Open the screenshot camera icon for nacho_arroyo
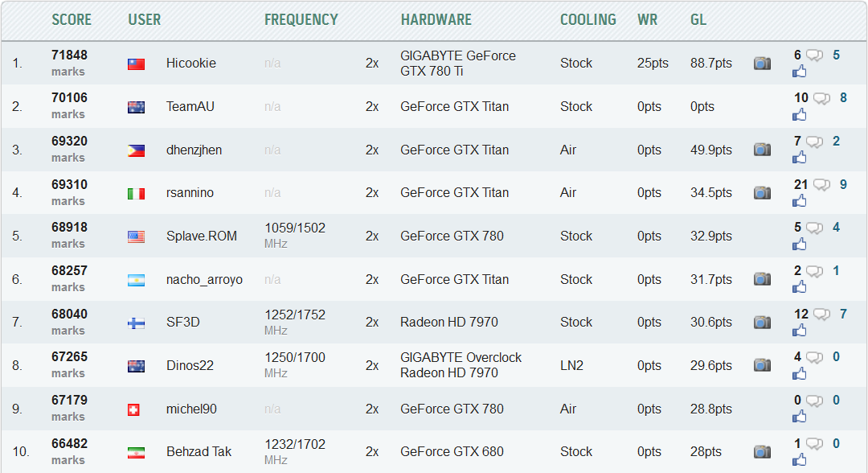 click(762, 279)
